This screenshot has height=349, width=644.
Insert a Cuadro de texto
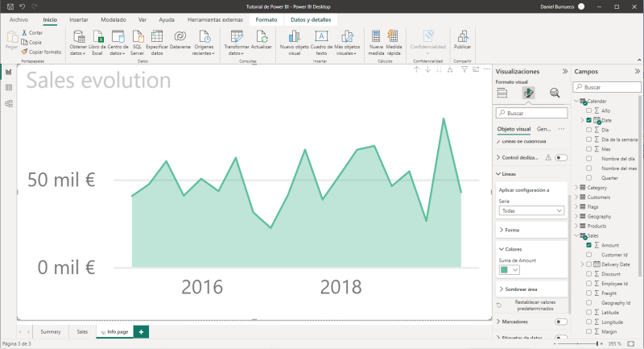click(320, 37)
